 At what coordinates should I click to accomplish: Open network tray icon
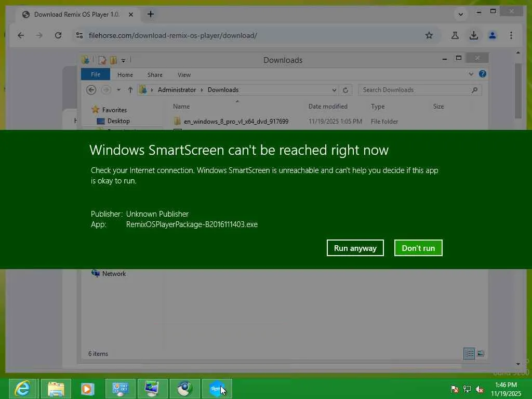(467, 389)
